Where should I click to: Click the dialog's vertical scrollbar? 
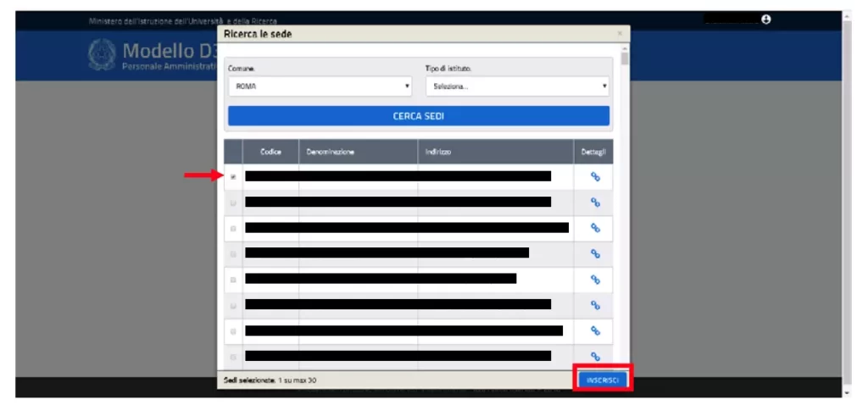(625, 208)
